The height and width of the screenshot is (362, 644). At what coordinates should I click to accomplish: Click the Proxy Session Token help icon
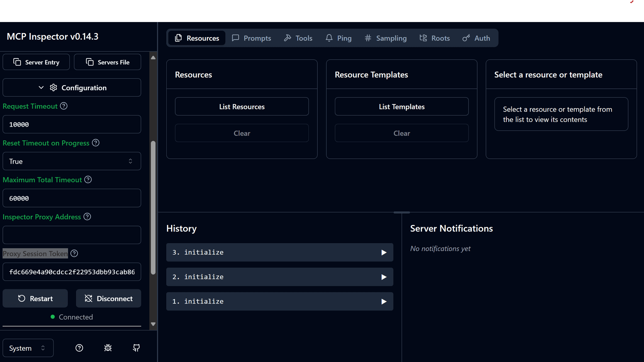pyautogui.click(x=74, y=253)
